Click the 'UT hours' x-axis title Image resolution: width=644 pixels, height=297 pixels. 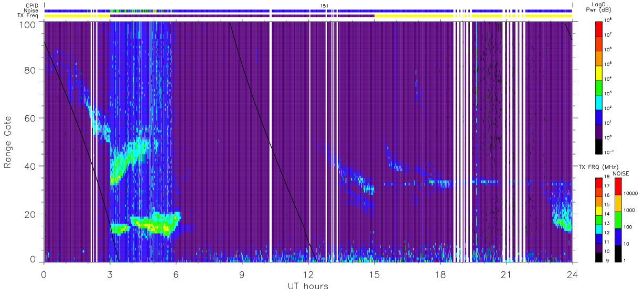tap(307, 286)
